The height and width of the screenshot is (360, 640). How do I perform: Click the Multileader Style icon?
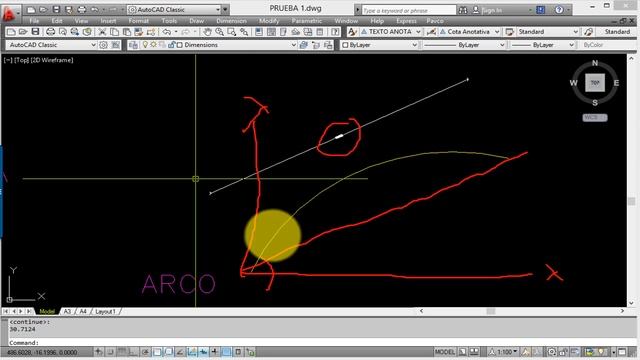pos(588,31)
